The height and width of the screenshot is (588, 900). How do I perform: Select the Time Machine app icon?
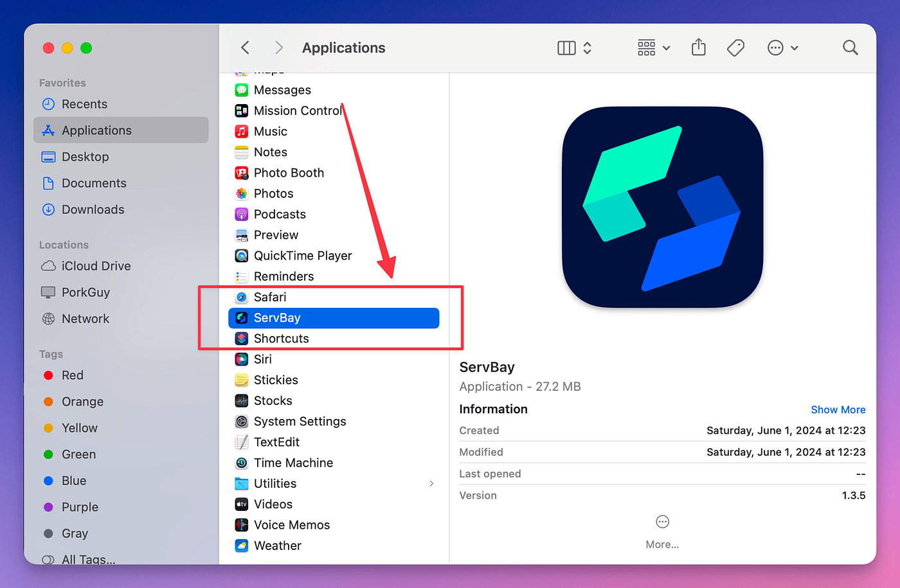pyautogui.click(x=242, y=463)
